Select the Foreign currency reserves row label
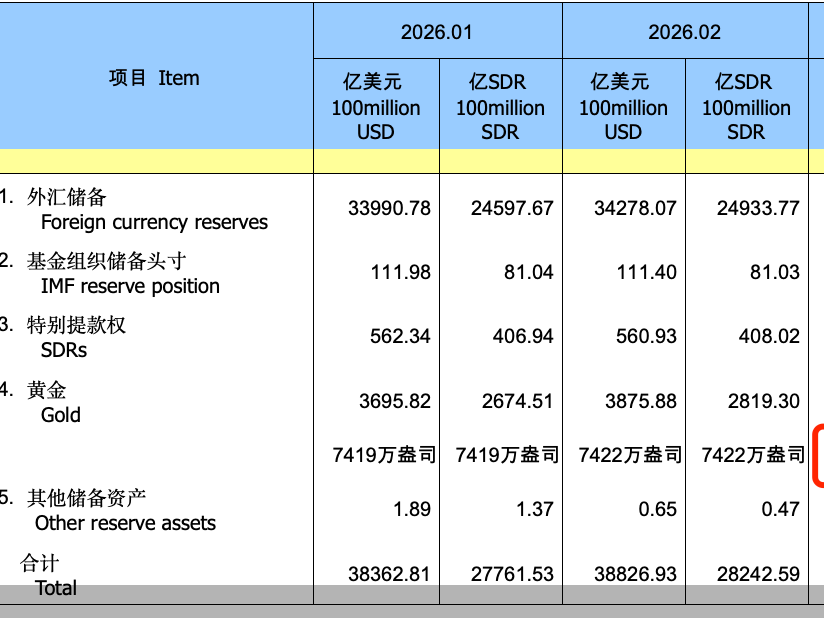 coord(154,222)
